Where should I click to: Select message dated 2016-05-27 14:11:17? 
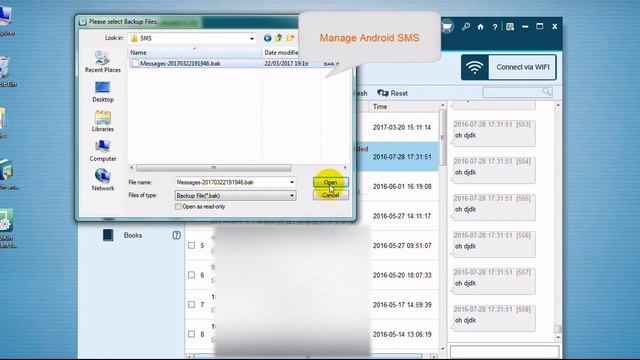point(402,216)
